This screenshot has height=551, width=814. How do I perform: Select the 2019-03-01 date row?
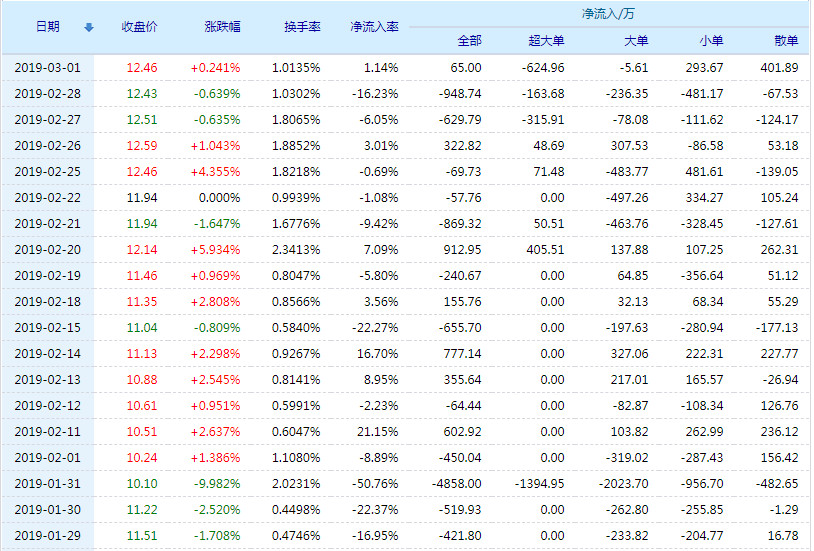tap(48, 68)
